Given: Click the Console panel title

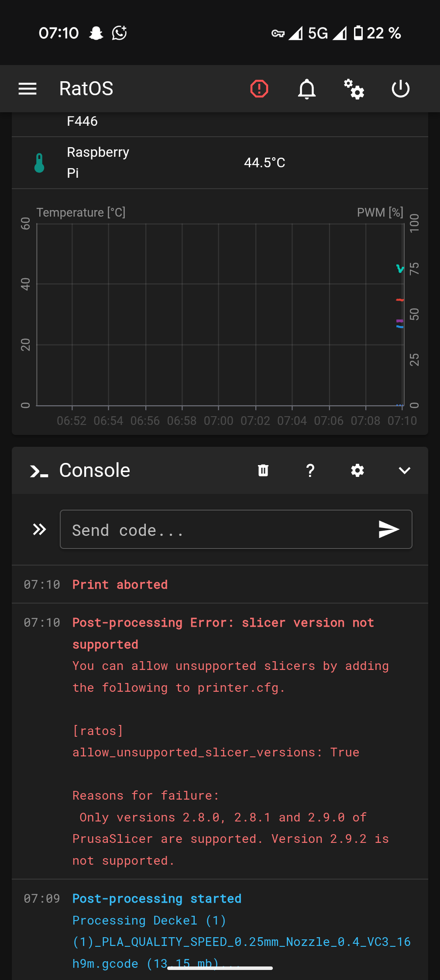Looking at the screenshot, I should click(95, 470).
